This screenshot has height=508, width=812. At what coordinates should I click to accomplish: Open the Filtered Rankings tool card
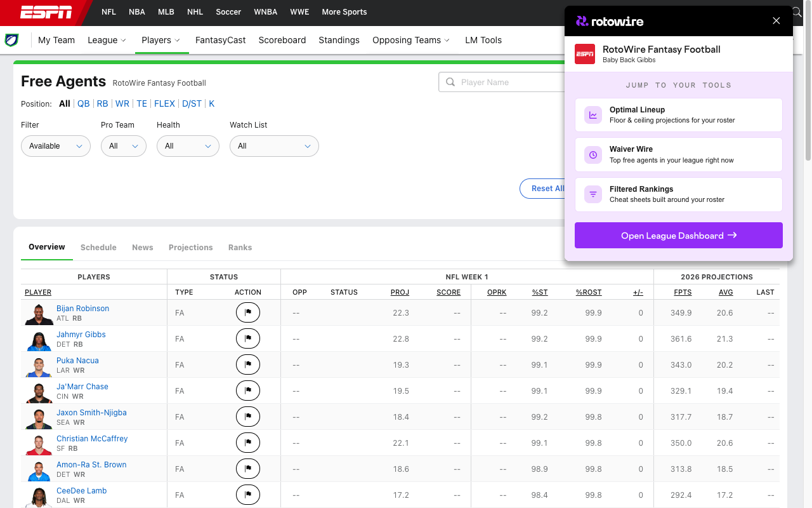pyautogui.click(x=679, y=194)
